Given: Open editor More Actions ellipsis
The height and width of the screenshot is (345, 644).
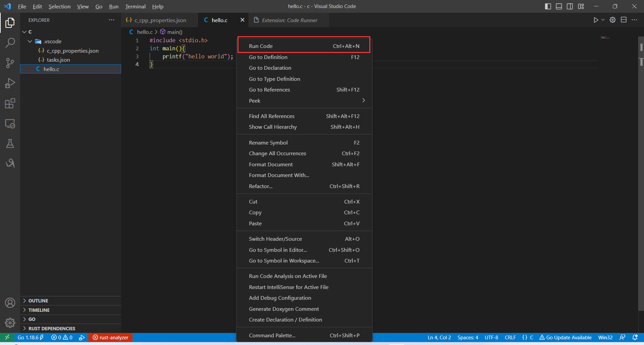Looking at the screenshot, I should 634,20.
